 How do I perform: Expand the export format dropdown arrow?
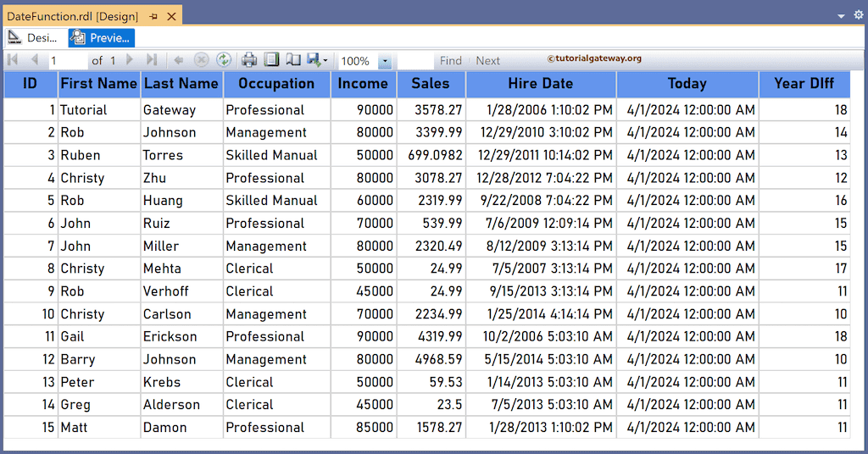[x=325, y=60]
